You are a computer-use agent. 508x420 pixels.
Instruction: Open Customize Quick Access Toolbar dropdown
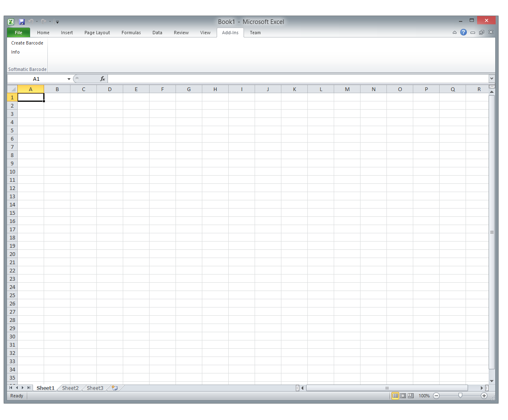point(57,21)
